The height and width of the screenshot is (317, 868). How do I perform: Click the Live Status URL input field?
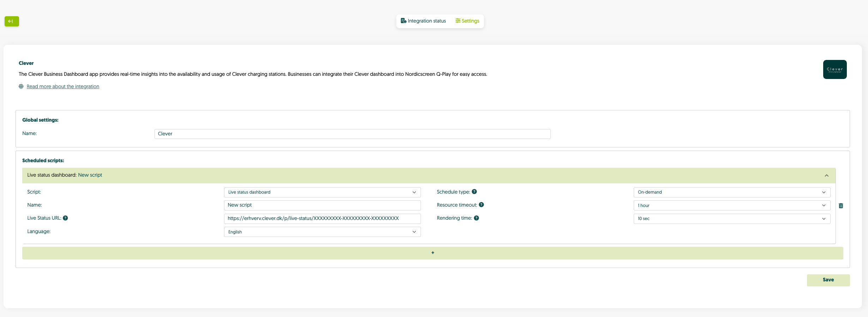322,219
